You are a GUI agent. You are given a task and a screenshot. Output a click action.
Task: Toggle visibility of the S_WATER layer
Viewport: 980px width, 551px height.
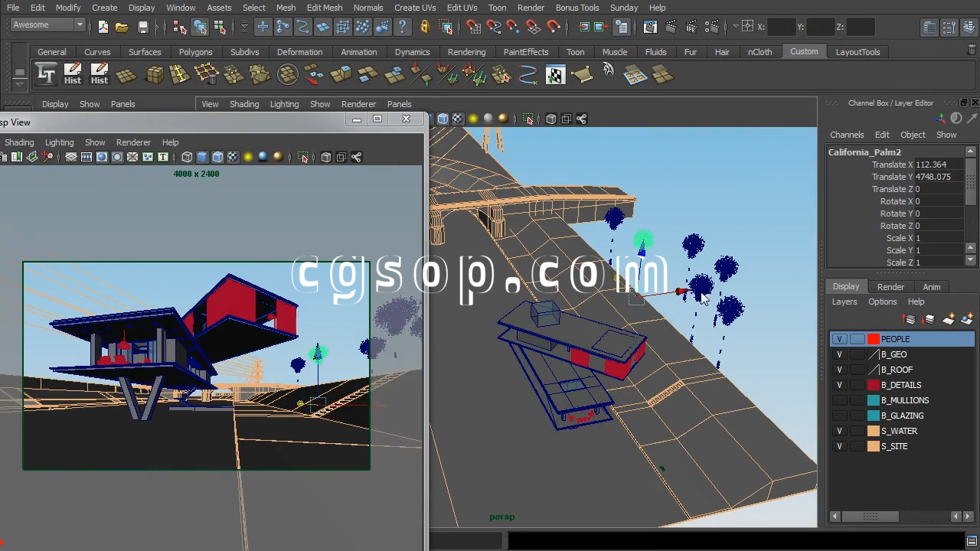click(839, 431)
